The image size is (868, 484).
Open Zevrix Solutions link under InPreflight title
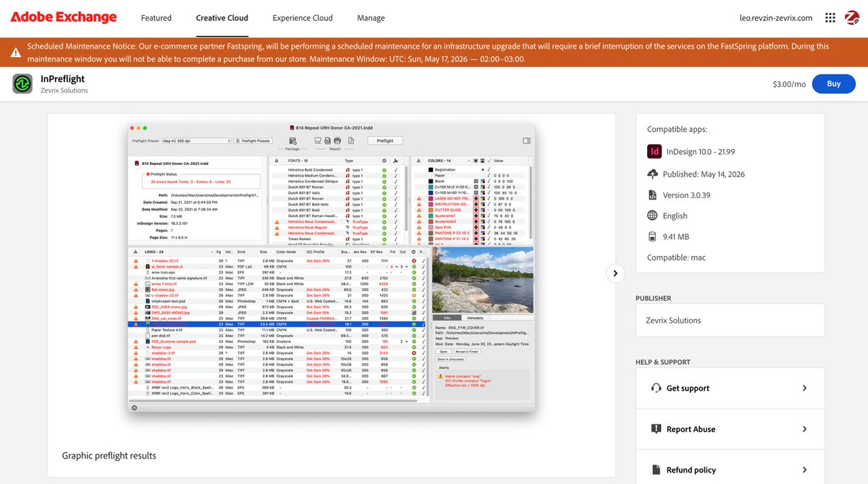[x=64, y=90]
